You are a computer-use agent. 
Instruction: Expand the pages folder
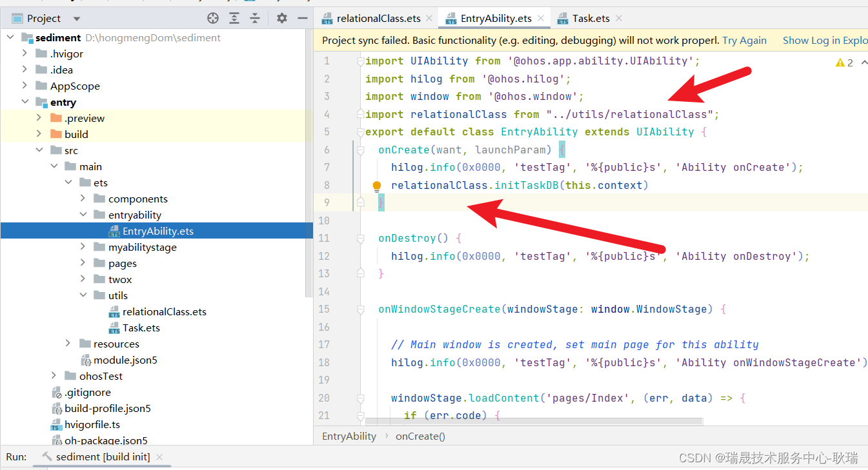(x=83, y=263)
